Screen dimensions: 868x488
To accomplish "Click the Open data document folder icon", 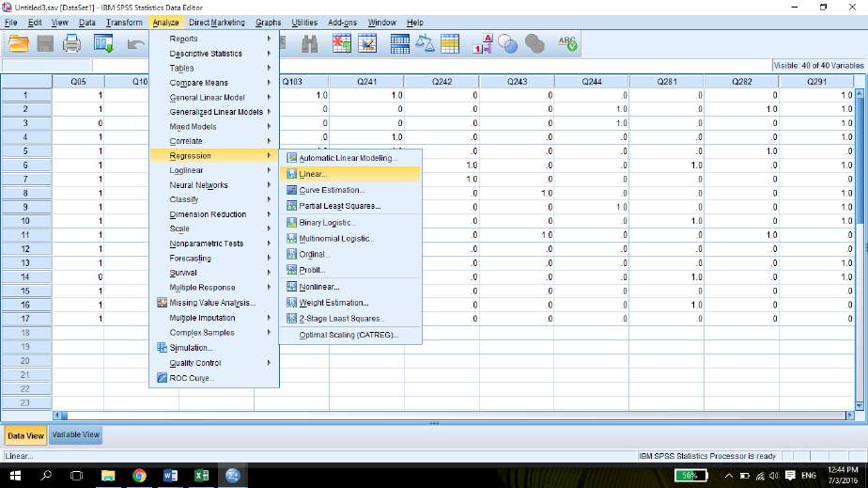I will tap(19, 43).
